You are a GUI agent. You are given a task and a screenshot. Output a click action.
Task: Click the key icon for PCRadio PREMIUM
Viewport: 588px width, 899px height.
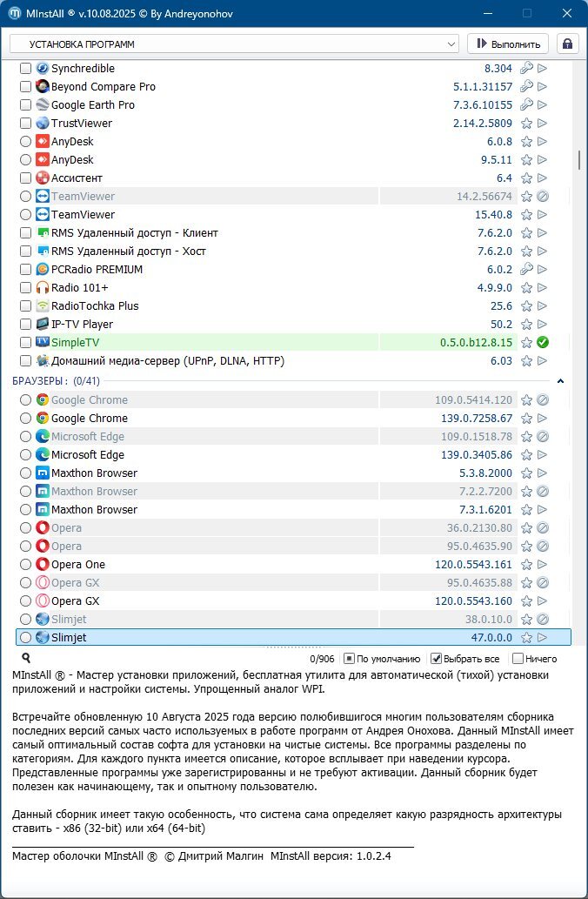pos(526,269)
